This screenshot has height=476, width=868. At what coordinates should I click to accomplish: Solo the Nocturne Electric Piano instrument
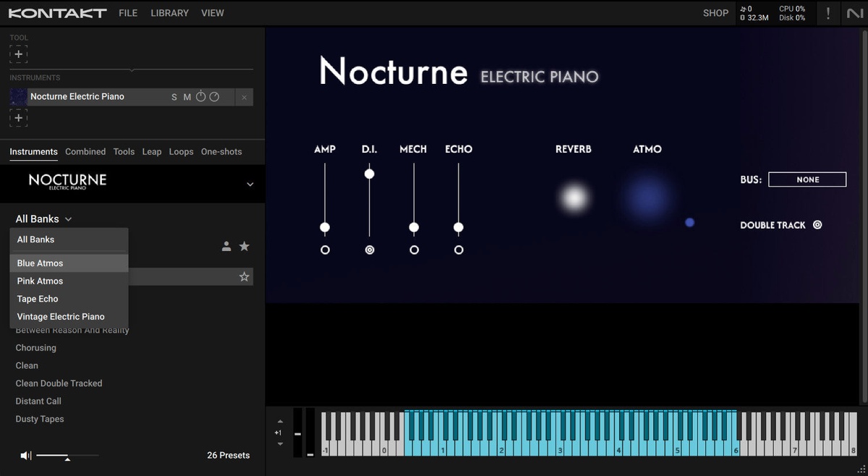[174, 97]
